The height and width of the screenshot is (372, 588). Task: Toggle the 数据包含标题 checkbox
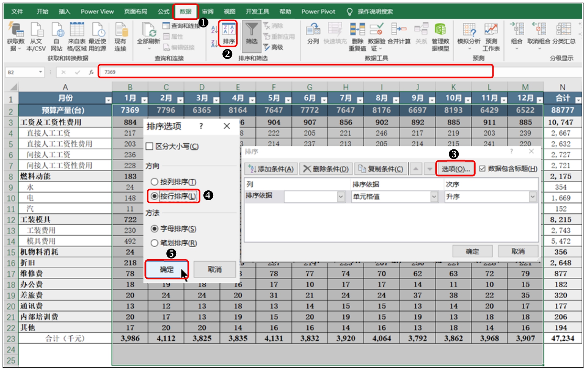click(x=482, y=168)
